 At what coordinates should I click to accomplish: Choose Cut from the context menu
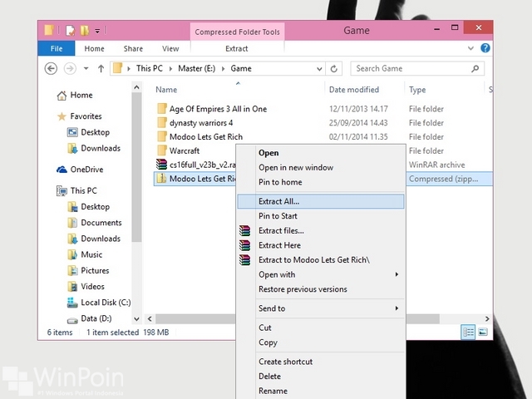pos(321,328)
